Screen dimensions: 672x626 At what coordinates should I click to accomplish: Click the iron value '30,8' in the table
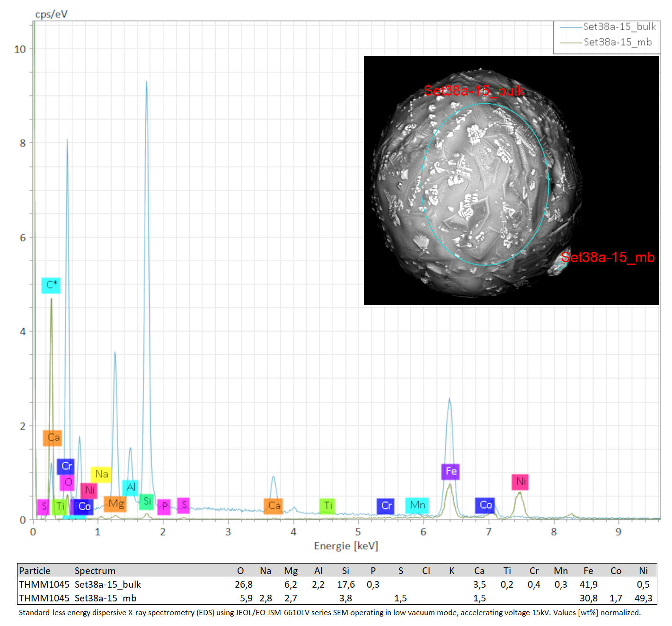[x=589, y=599]
